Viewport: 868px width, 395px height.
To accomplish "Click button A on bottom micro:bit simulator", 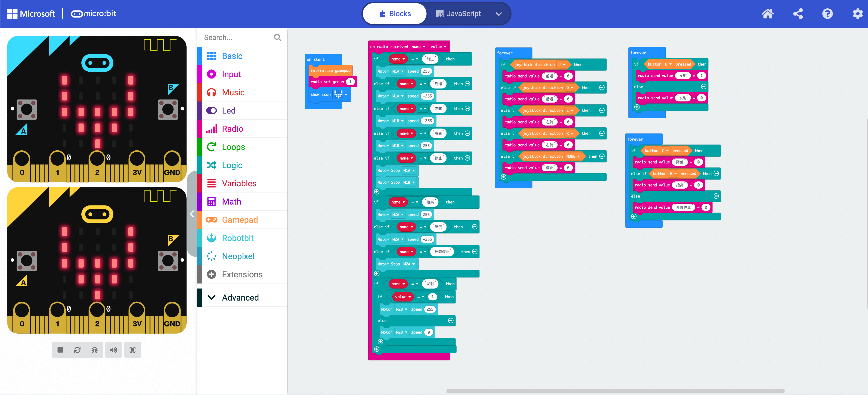I will click(26, 261).
